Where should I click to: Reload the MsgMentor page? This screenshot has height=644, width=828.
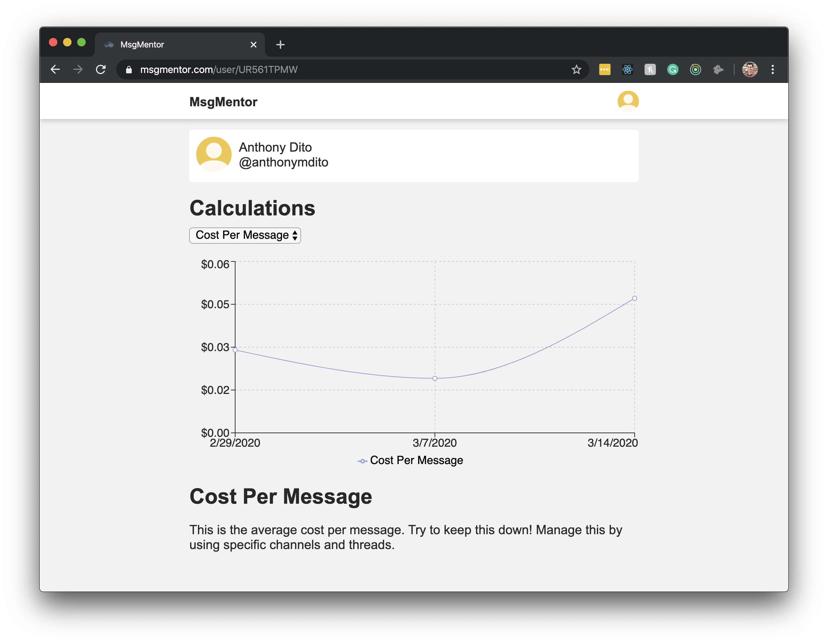tap(101, 69)
